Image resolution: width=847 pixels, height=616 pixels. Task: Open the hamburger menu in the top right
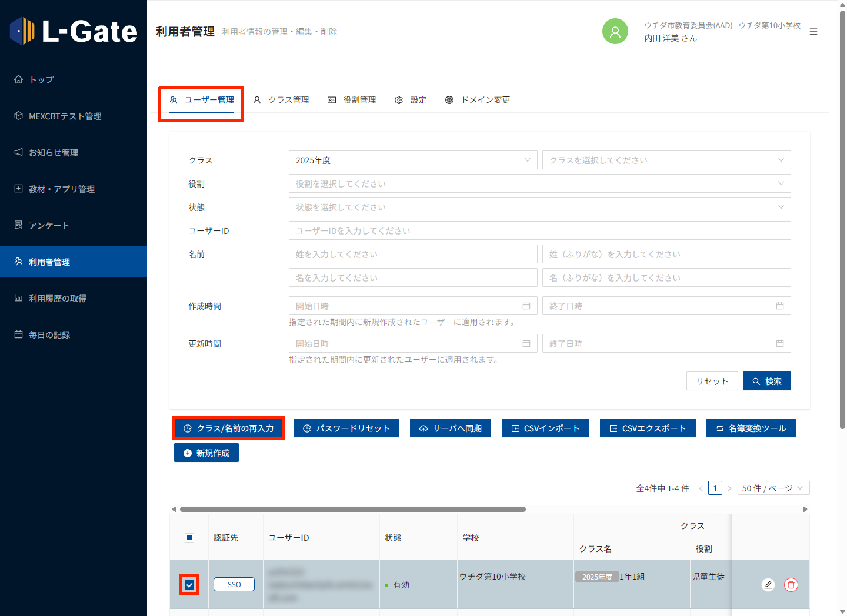coord(813,32)
